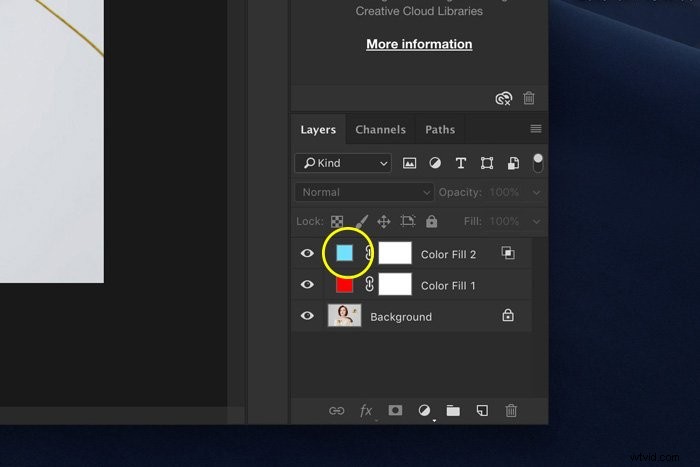Lock transparent pixels
The width and height of the screenshot is (700, 467).
(337, 221)
